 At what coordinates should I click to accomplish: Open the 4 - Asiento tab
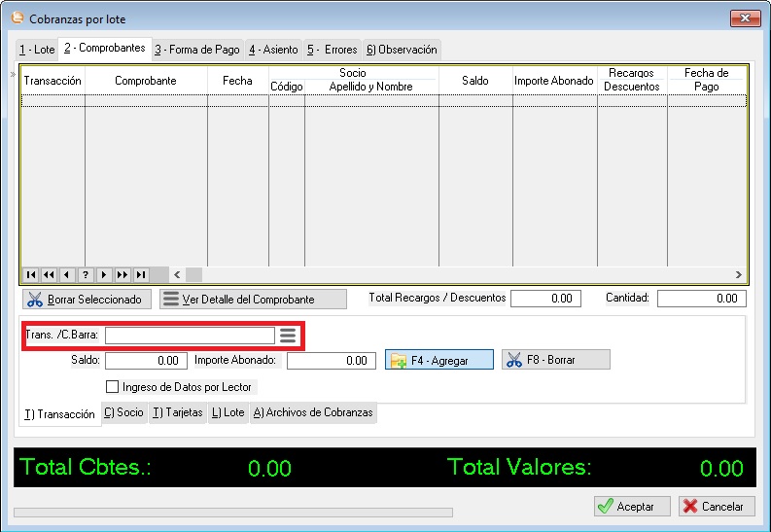point(273,50)
